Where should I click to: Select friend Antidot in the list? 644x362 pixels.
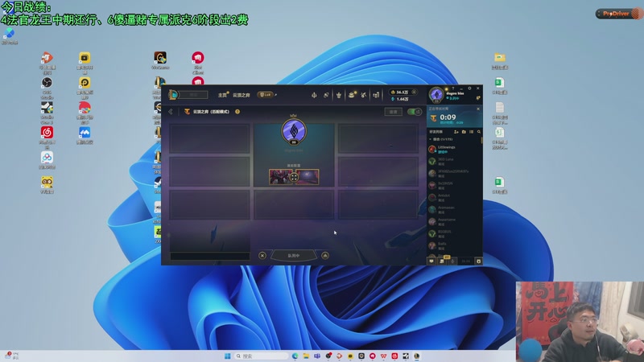454,197
